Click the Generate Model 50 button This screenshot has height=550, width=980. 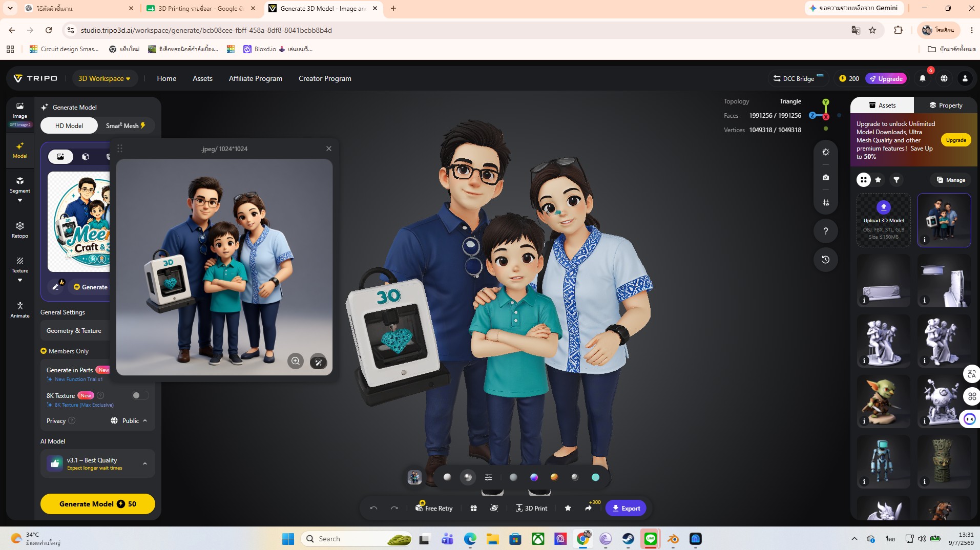click(97, 504)
